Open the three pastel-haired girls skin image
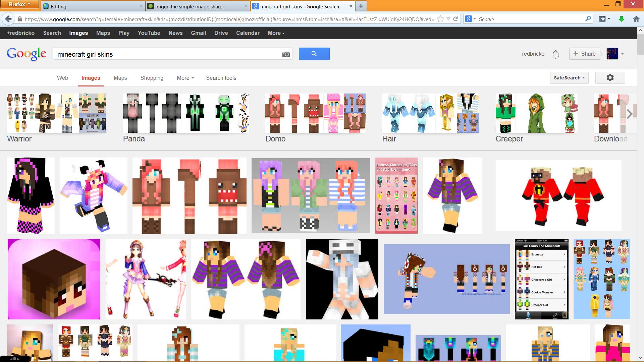644x362 pixels. tap(311, 195)
